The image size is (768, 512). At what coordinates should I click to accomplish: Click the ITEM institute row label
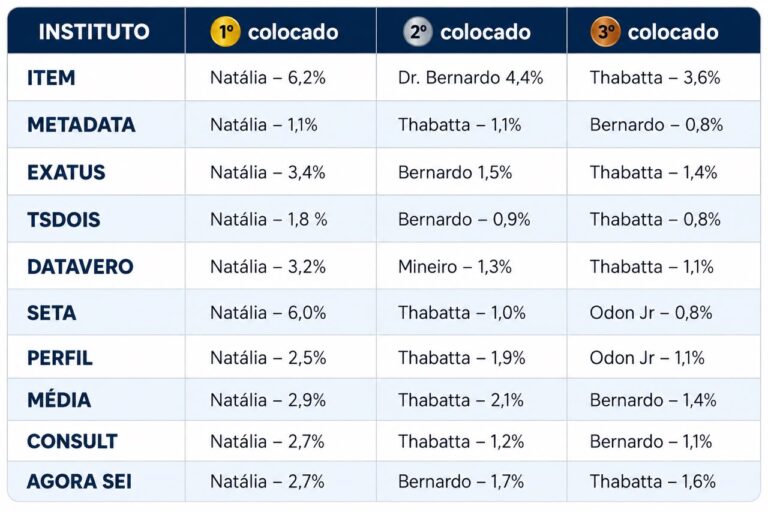click(x=51, y=78)
